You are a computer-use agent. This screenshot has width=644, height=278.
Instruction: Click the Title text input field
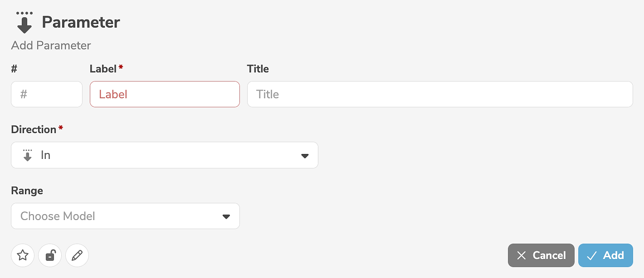pos(439,94)
